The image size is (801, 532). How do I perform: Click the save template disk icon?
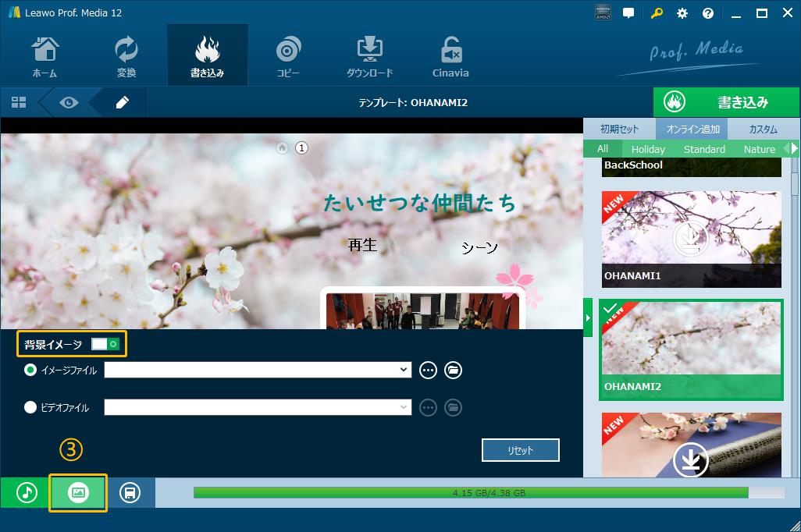[x=130, y=492]
